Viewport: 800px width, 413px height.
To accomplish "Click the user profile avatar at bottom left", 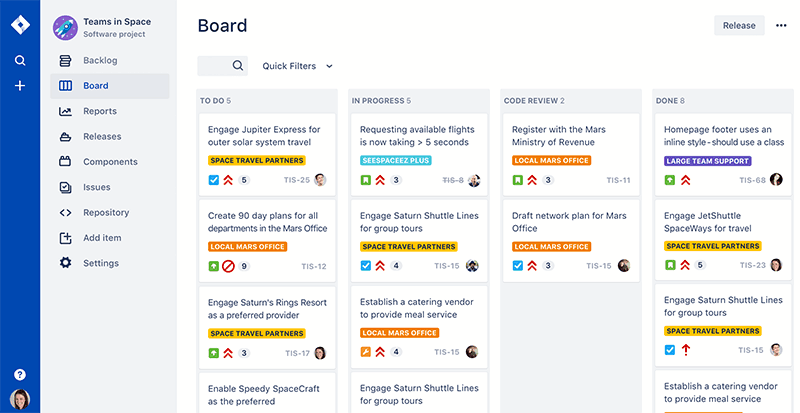I will (19, 399).
